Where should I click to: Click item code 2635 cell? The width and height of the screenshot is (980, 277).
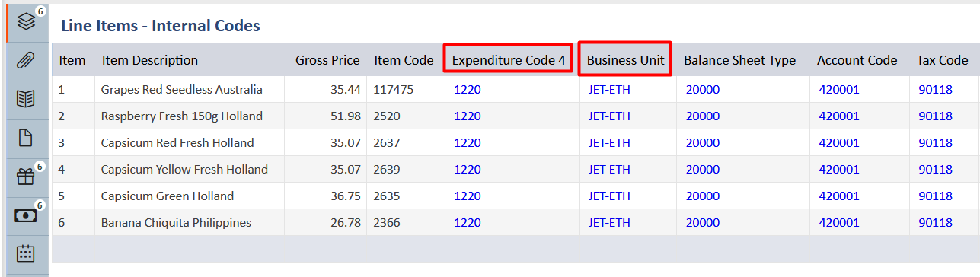click(x=386, y=196)
